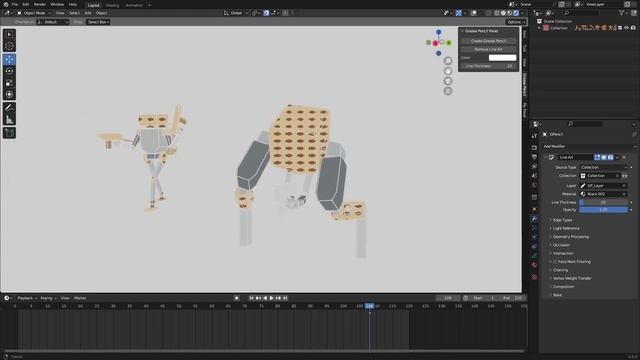Activate the Cursor tool
The width and height of the screenshot is (640, 360).
[9, 47]
